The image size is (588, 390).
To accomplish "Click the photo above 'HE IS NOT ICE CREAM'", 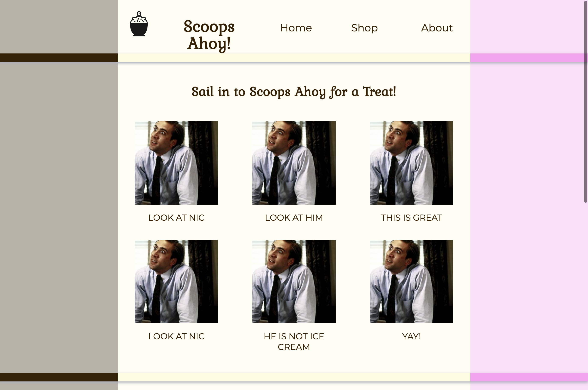I will (294, 282).
